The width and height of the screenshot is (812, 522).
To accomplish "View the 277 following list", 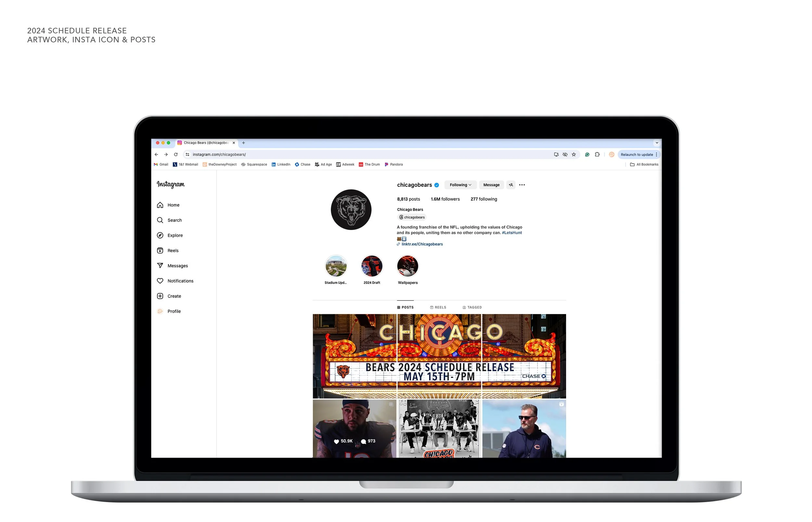I will tap(484, 199).
